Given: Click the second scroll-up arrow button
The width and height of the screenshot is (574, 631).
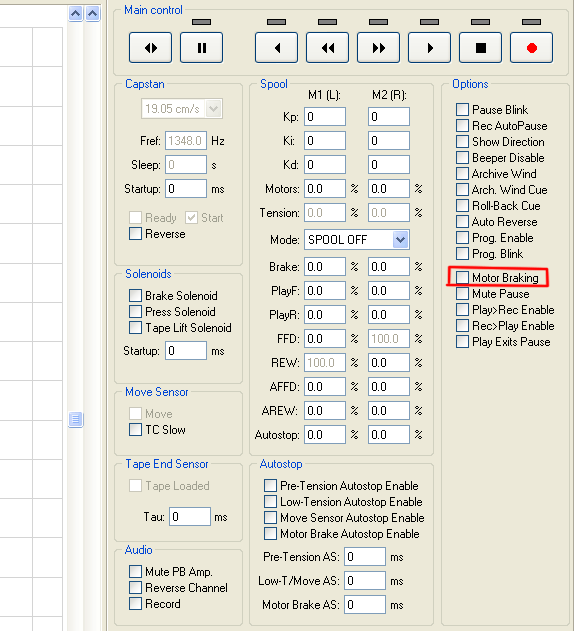Looking at the screenshot, I should (93, 14).
